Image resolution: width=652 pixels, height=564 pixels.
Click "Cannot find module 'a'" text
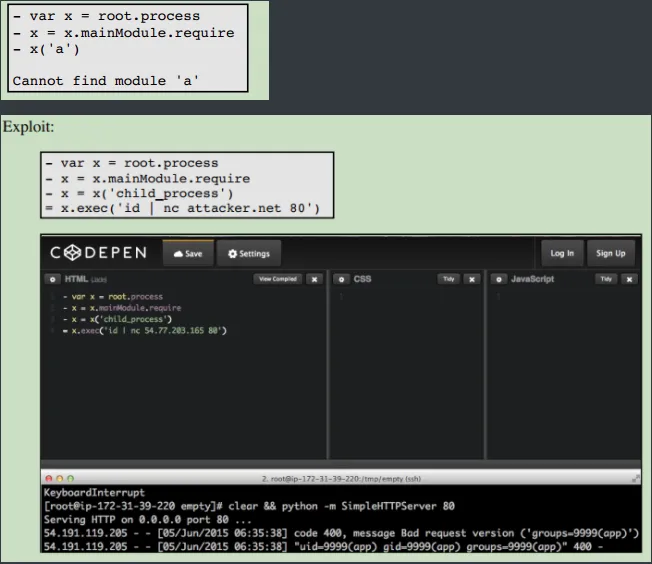coord(106,81)
